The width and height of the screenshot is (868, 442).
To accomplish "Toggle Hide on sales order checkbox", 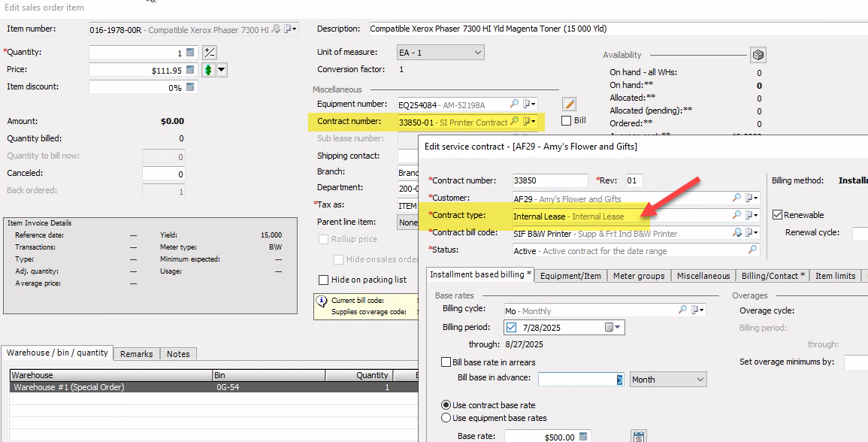I will click(x=338, y=259).
